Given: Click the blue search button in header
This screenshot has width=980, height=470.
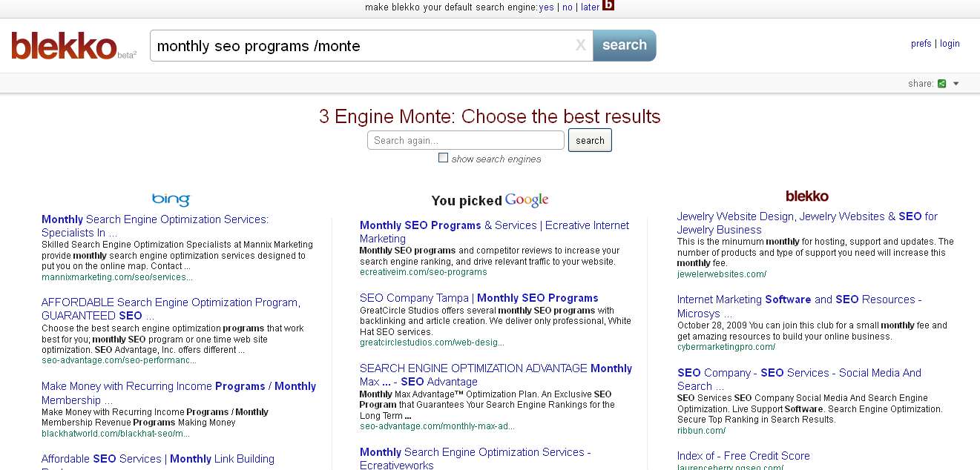Looking at the screenshot, I should pos(625,45).
